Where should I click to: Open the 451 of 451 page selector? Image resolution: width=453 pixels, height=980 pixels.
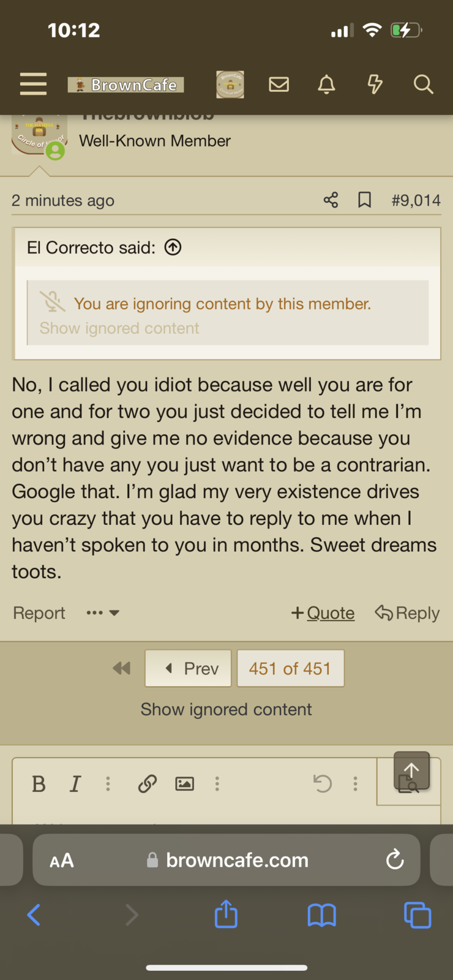(x=290, y=668)
